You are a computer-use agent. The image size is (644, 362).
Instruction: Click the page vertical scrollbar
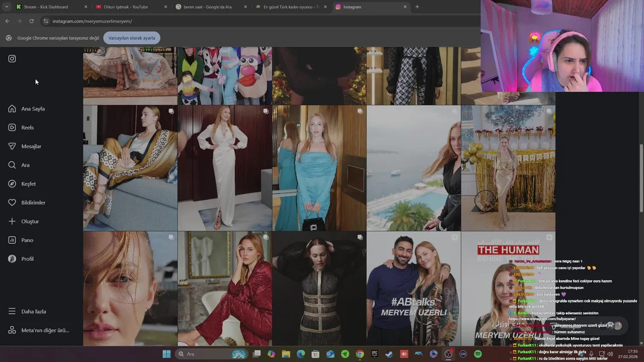click(x=641, y=178)
